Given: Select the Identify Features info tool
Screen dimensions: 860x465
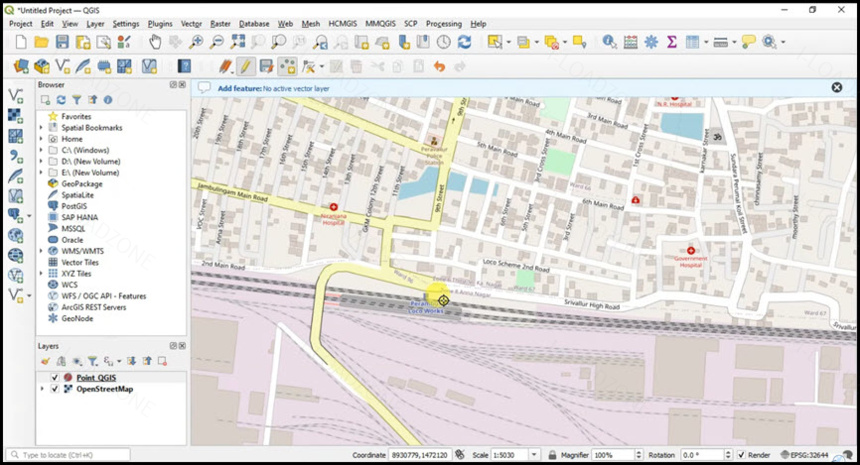Looking at the screenshot, I should pos(609,42).
